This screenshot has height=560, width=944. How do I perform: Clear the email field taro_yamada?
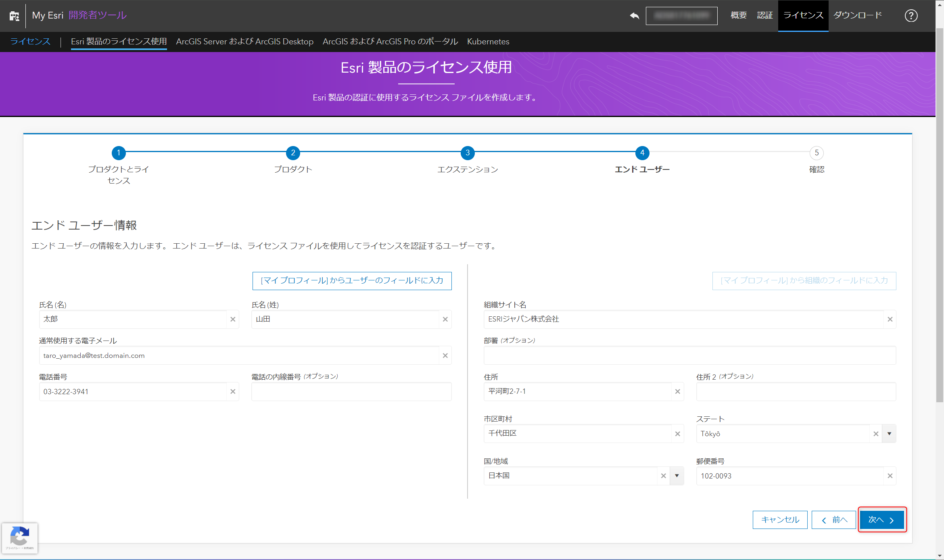click(445, 355)
